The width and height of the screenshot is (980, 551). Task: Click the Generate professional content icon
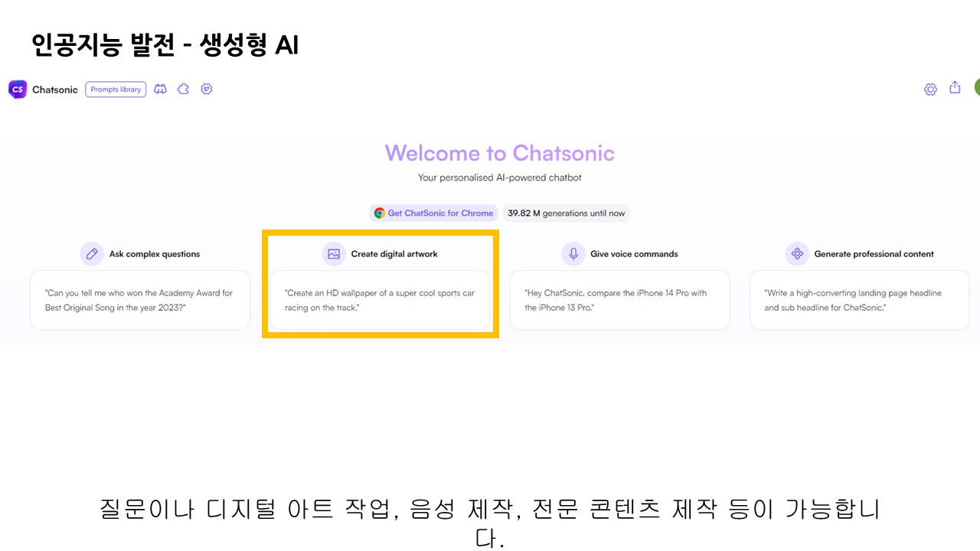797,254
